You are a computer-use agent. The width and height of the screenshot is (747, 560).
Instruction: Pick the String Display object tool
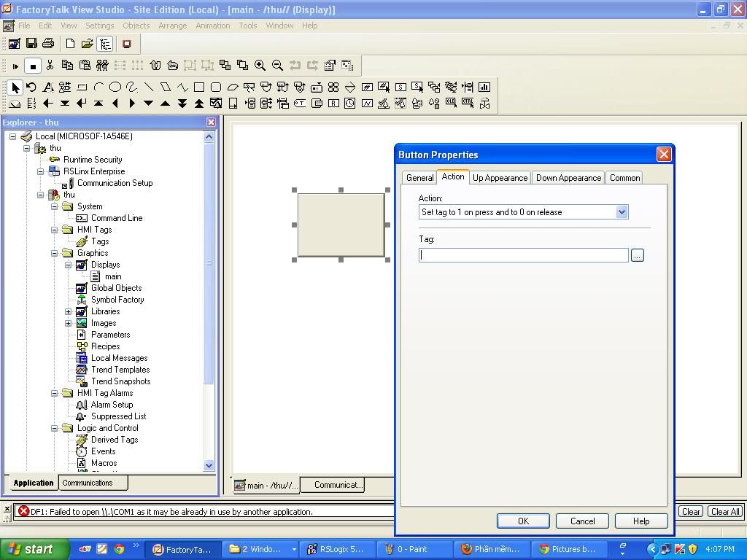pos(400,87)
